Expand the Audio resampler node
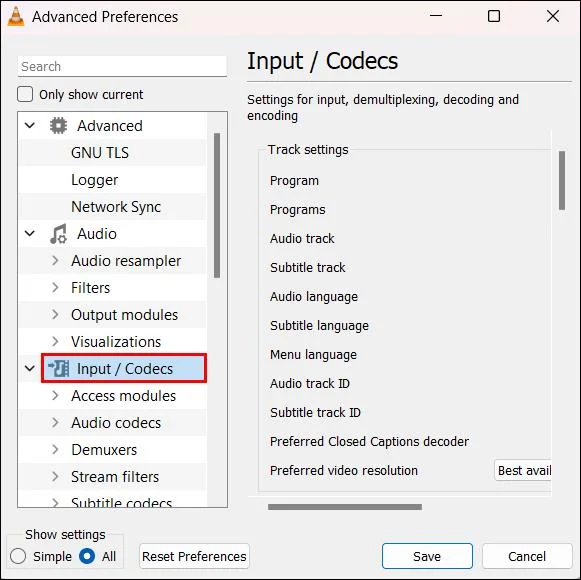This screenshot has height=580, width=581. tap(55, 261)
